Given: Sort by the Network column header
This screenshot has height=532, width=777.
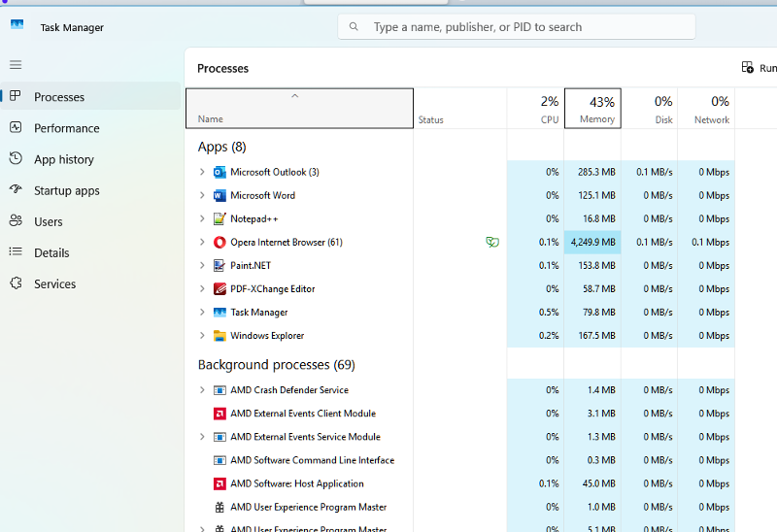Looking at the screenshot, I should point(706,109).
